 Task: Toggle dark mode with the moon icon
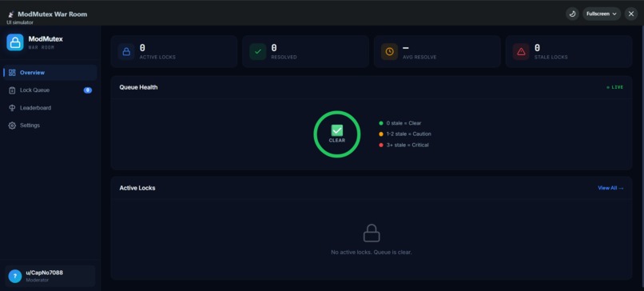pyautogui.click(x=573, y=14)
